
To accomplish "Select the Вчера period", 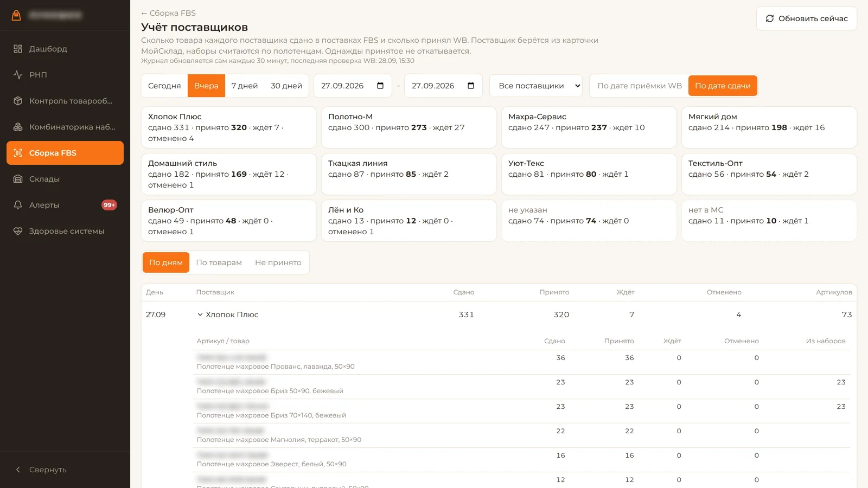I will click(x=206, y=86).
